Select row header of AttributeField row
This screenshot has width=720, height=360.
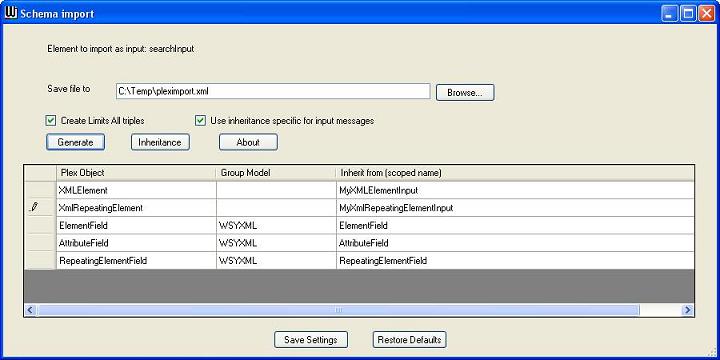[40, 243]
